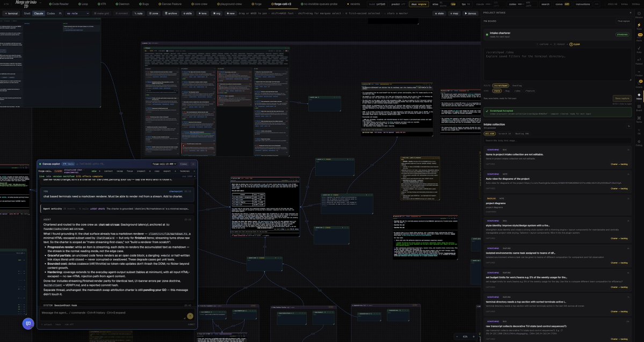Select Codex terminal type

tap(51, 13)
